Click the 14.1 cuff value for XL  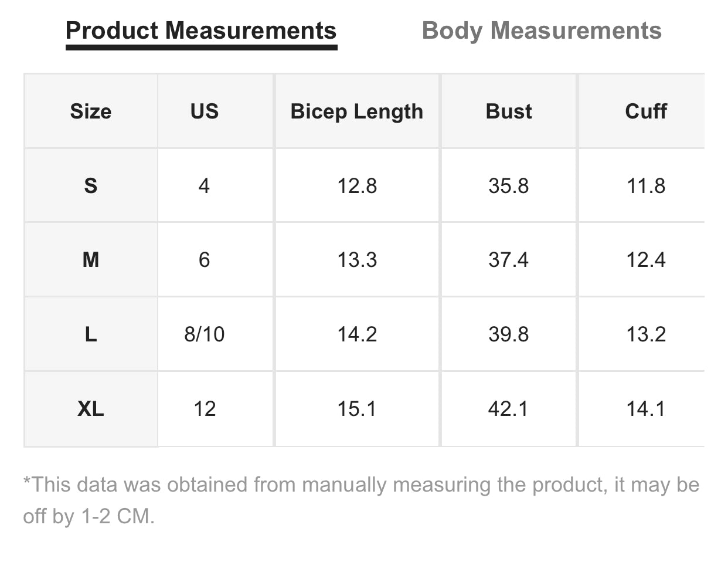(646, 409)
